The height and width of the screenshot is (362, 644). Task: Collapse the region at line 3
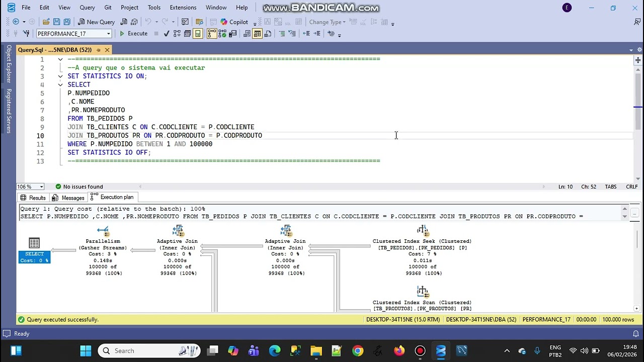tap(60, 76)
